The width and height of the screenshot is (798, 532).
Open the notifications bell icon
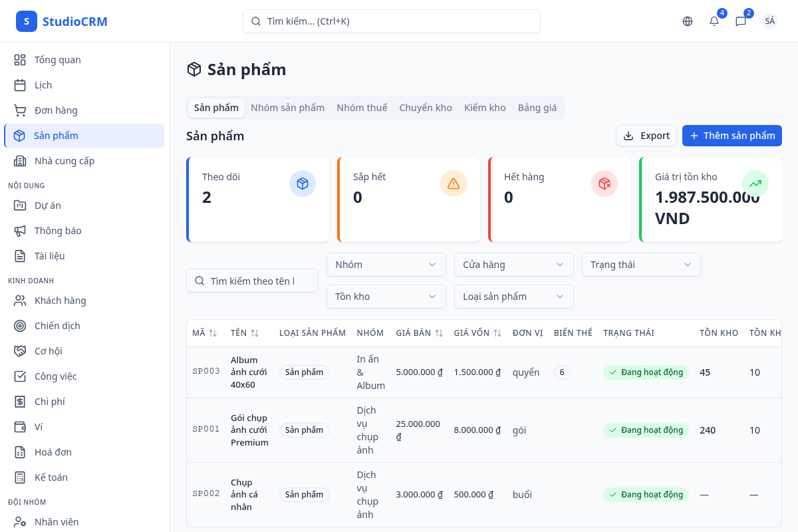pyautogui.click(x=714, y=21)
